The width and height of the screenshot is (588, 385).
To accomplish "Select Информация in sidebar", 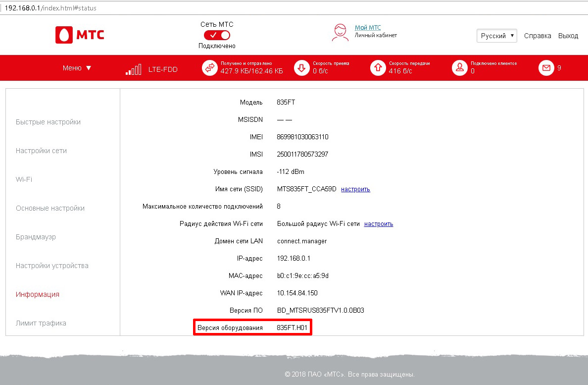I will tap(38, 294).
